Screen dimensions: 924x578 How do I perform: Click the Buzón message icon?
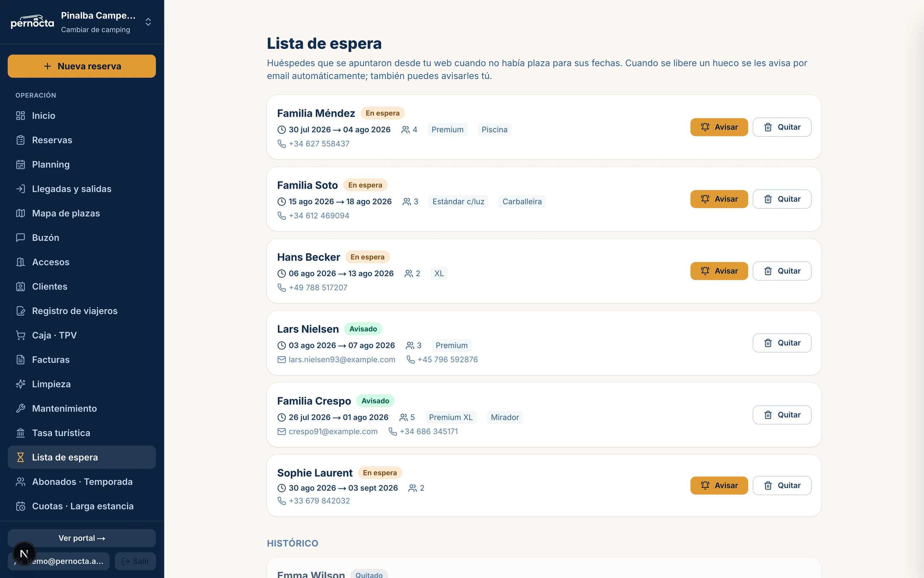tap(21, 237)
